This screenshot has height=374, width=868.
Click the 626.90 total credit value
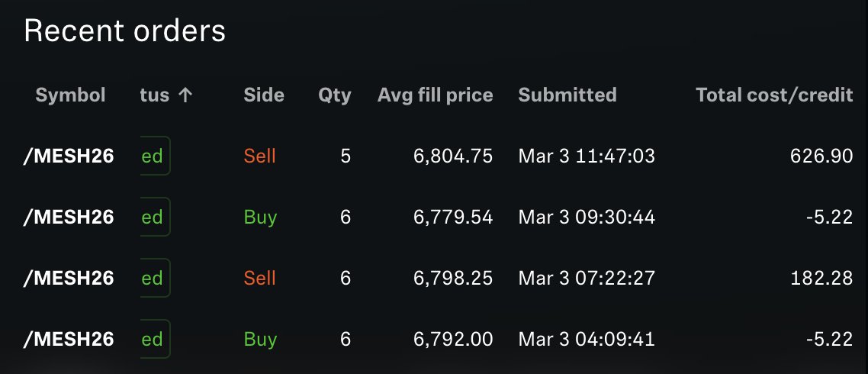(821, 156)
